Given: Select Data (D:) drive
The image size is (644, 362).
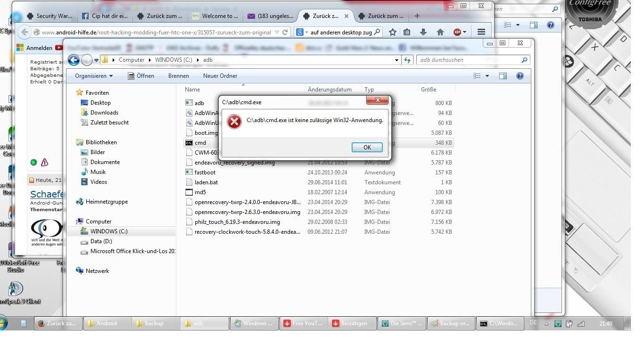Looking at the screenshot, I should (101, 241).
